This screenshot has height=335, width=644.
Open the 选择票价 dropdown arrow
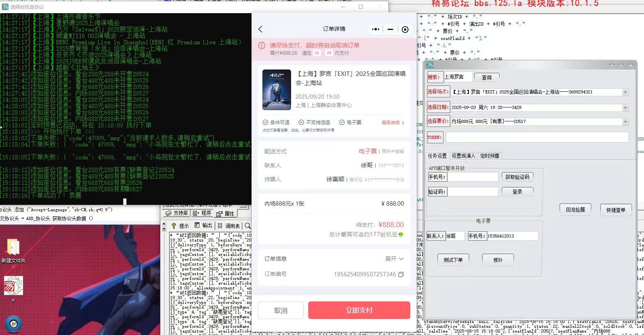(625, 121)
